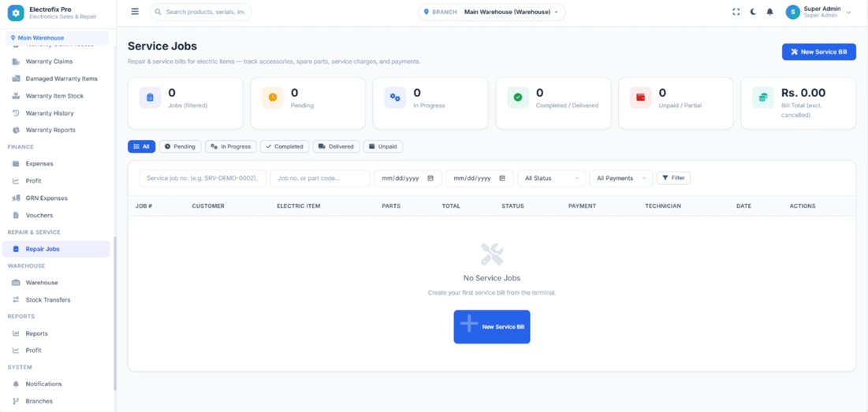Open GRN Expenses page

tap(47, 198)
